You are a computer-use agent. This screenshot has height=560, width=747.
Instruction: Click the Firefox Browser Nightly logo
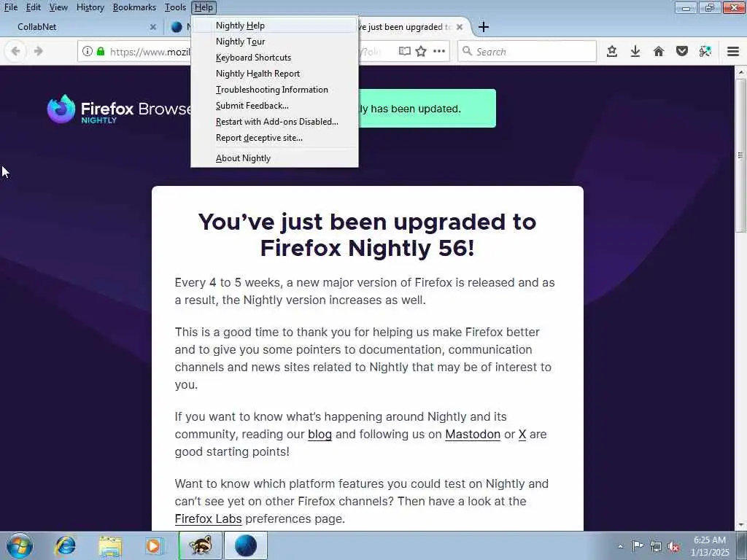pyautogui.click(x=119, y=109)
